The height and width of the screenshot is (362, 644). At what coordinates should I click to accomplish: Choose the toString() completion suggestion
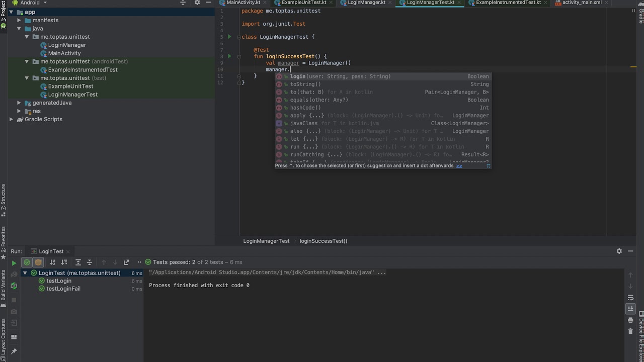[382, 84]
